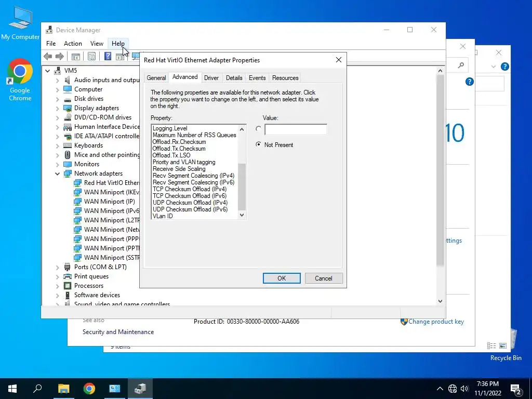This screenshot has width=532, height=399.
Task: Switch to the General tab
Action: pyautogui.click(x=156, y=78)
